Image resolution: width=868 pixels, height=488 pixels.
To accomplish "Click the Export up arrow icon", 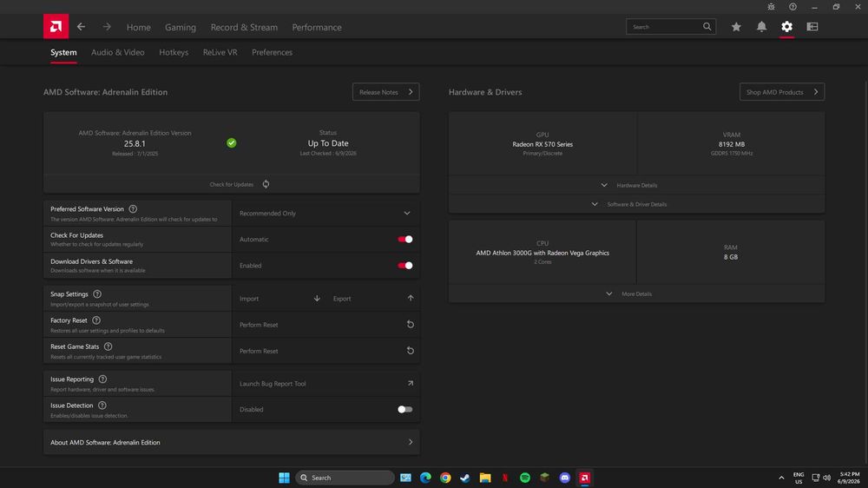I will point(411,298).
